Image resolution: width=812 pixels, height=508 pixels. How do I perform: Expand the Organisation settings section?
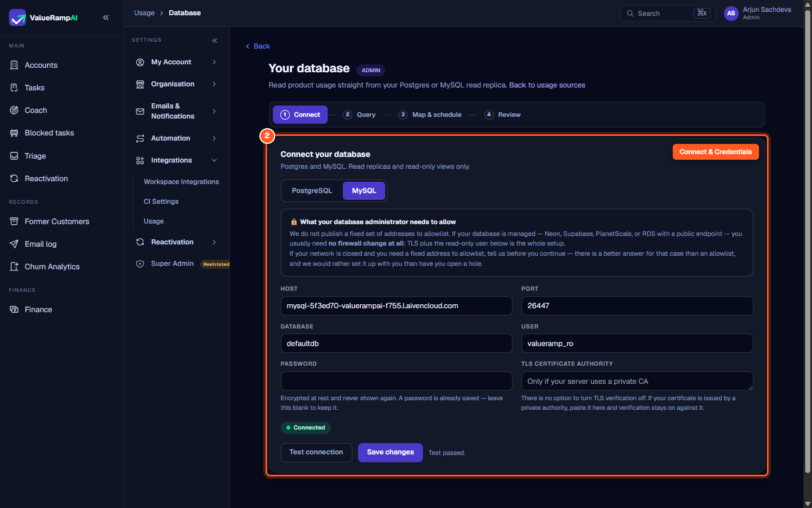[x=214, y=84]
